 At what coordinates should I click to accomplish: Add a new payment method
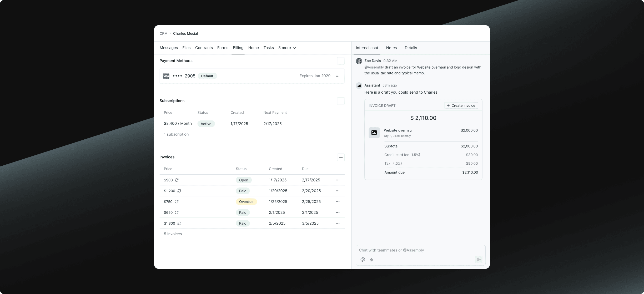341,61
